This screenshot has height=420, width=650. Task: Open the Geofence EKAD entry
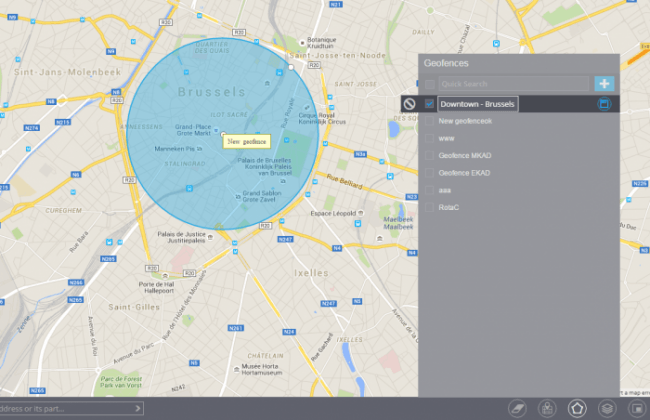[x=464, y=173]
